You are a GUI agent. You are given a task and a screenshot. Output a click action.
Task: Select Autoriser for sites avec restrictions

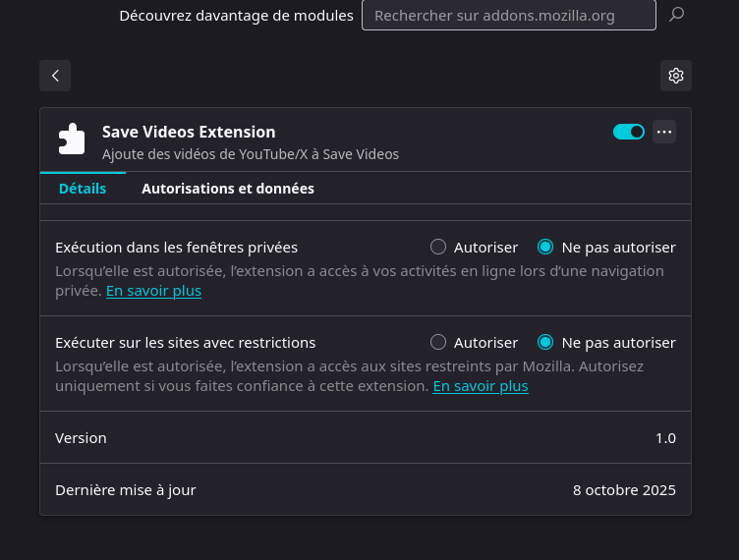438,343
